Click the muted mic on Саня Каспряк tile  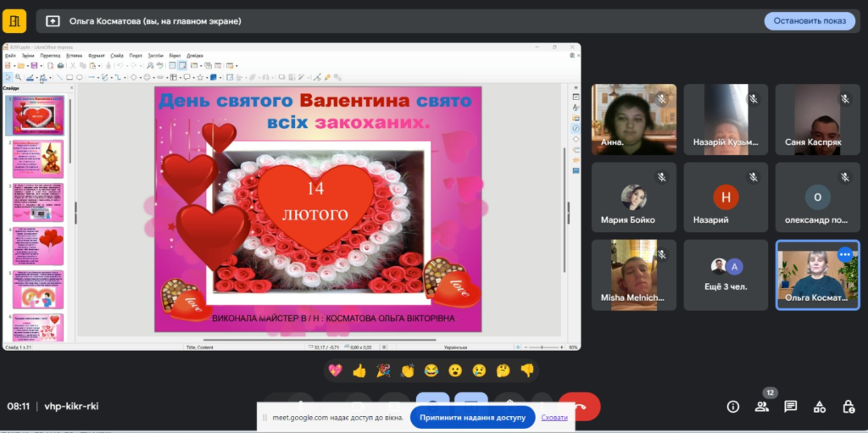click(x=844, y=99)
